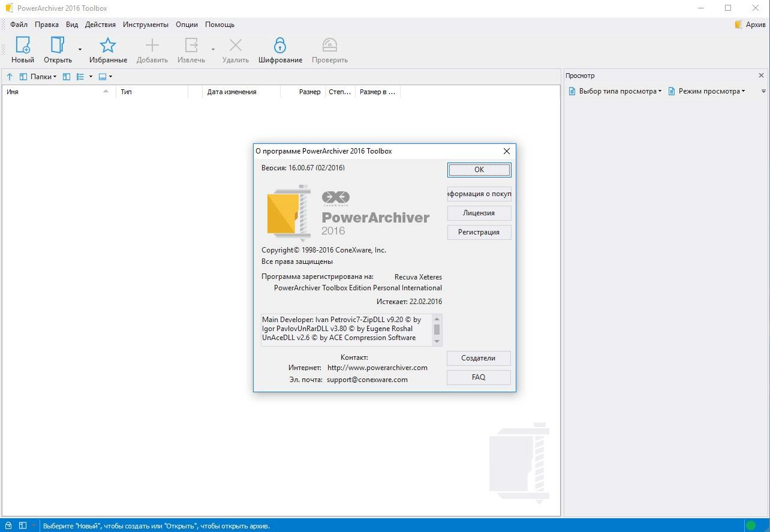Screen dimensions: 770x532
Task: Click the lock icon in the status bar
Action: pos(9,526)
